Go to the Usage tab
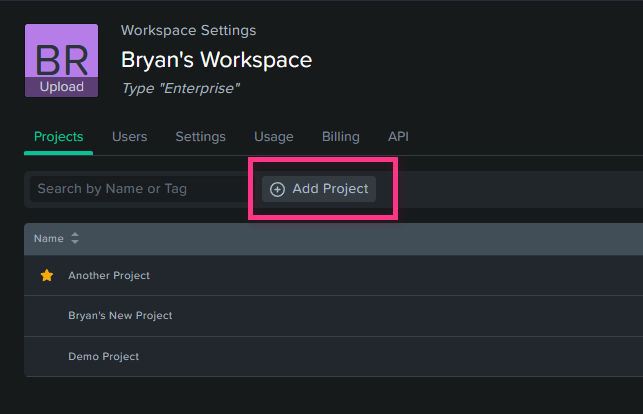Image resolution: width=643 pixels, height=414 pixels. point(274,136)
